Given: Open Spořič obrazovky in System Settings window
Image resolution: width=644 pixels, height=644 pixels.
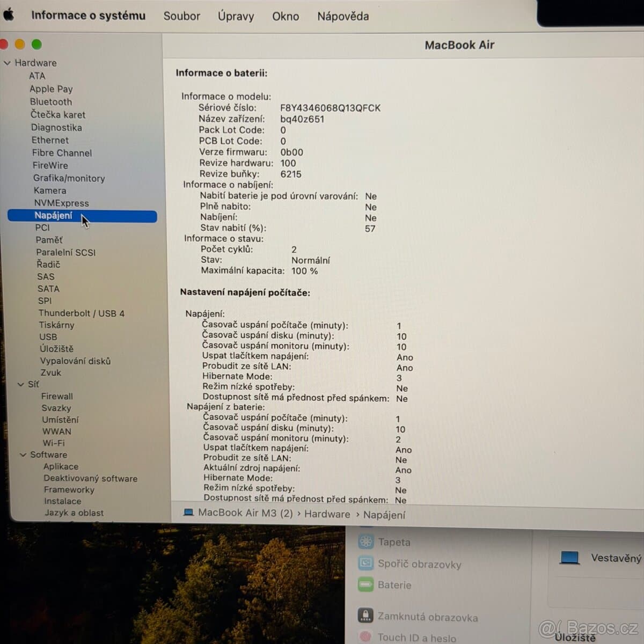Looking at the screenshot, I should click(410, 564).
